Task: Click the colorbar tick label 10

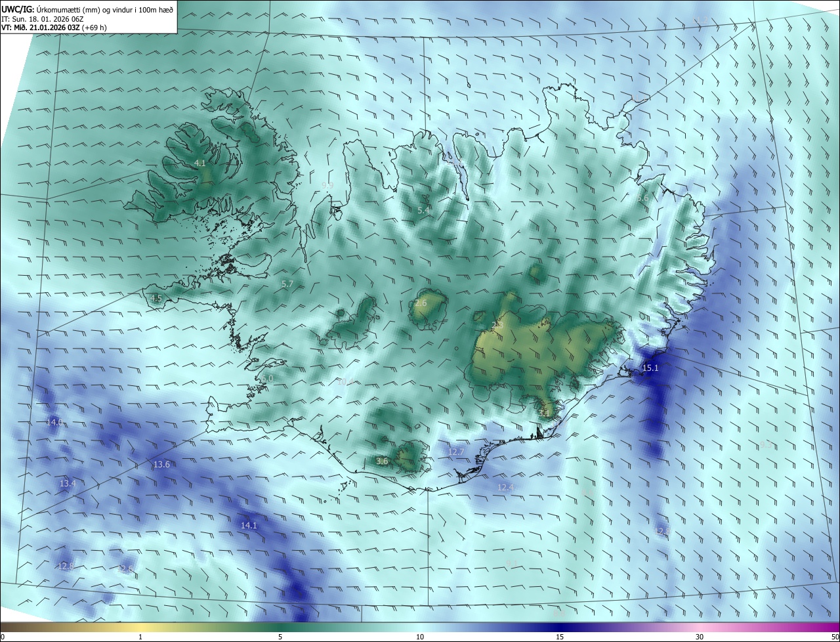Action: (420, 637)
